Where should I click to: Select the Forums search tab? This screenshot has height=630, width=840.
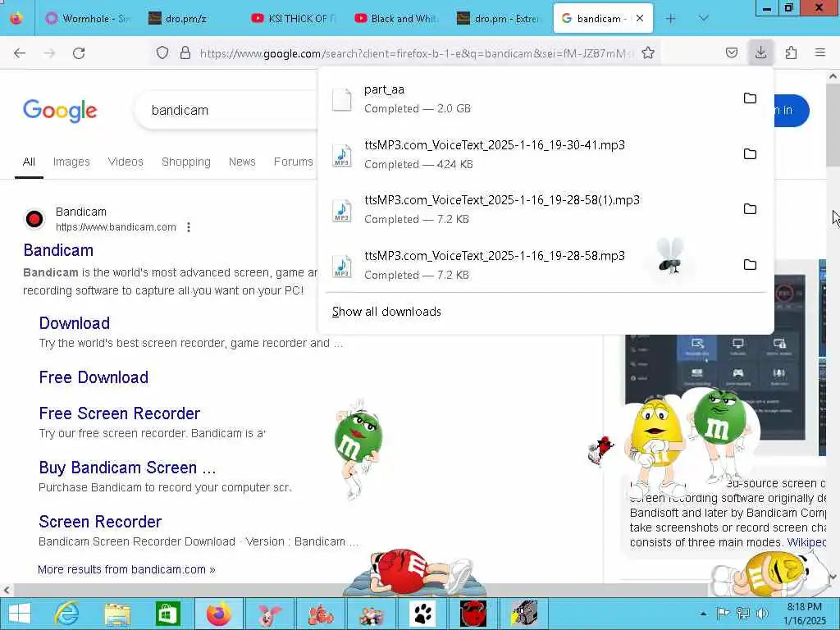pos(293,162)
